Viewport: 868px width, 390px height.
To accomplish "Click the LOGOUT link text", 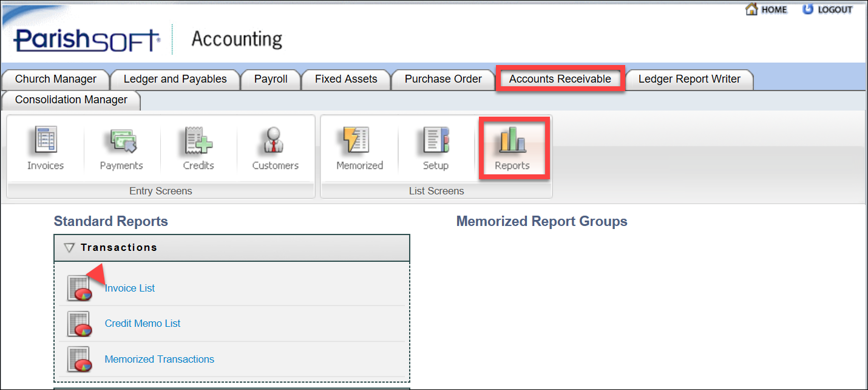I will pos(835,10).
